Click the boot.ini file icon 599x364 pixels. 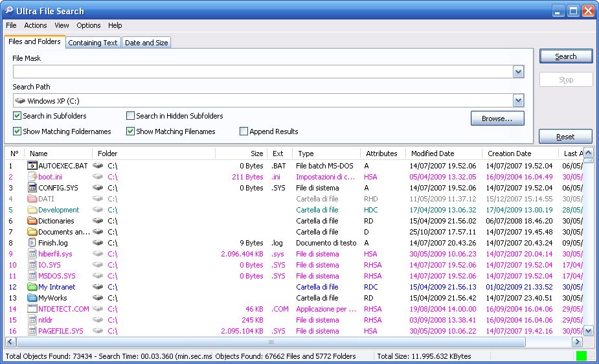pos(32,177)
